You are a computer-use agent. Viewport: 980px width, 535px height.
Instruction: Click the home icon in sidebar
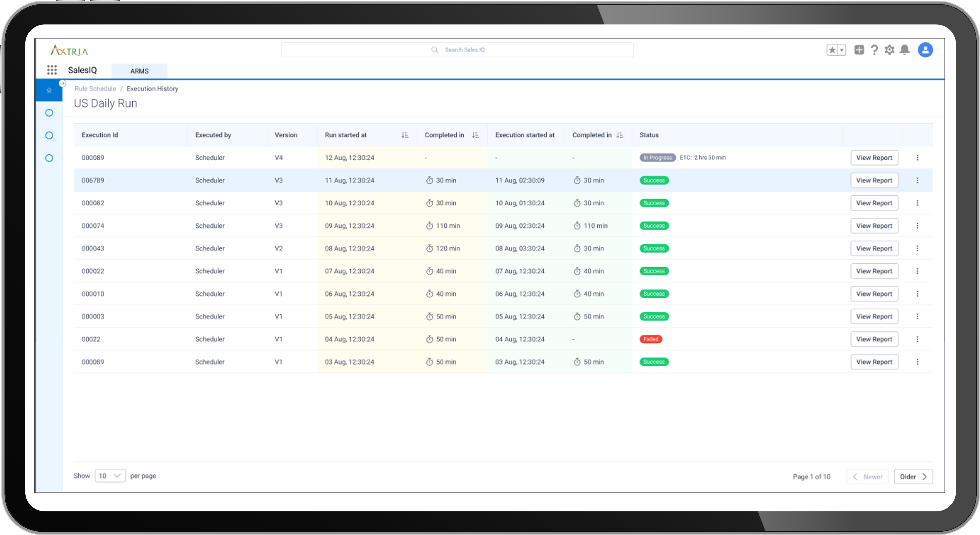pos(49,90)
